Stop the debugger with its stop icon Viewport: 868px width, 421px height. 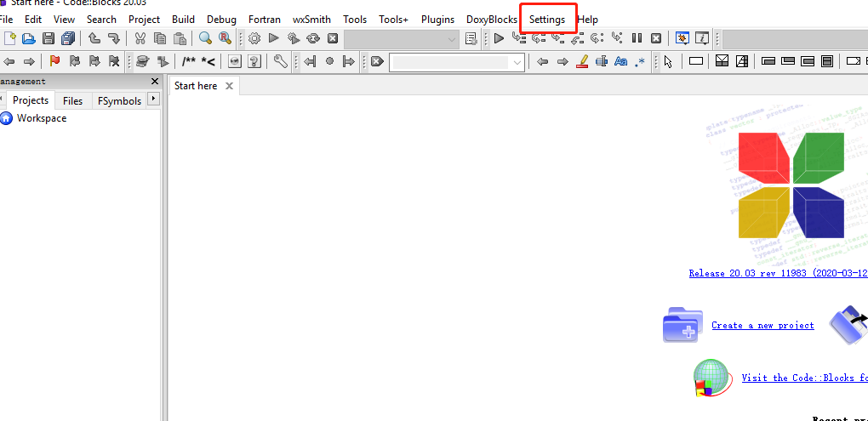pos(656,38)
